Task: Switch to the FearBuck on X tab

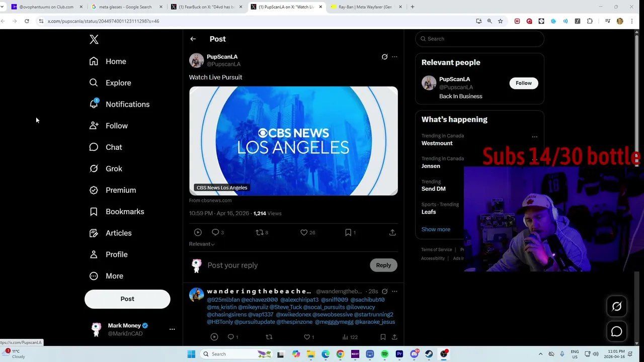Action: click(206, 7)
